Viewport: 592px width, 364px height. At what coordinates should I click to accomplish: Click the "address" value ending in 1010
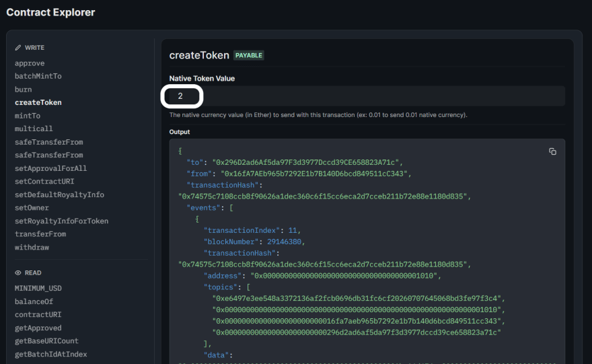[x=344, y=276]
